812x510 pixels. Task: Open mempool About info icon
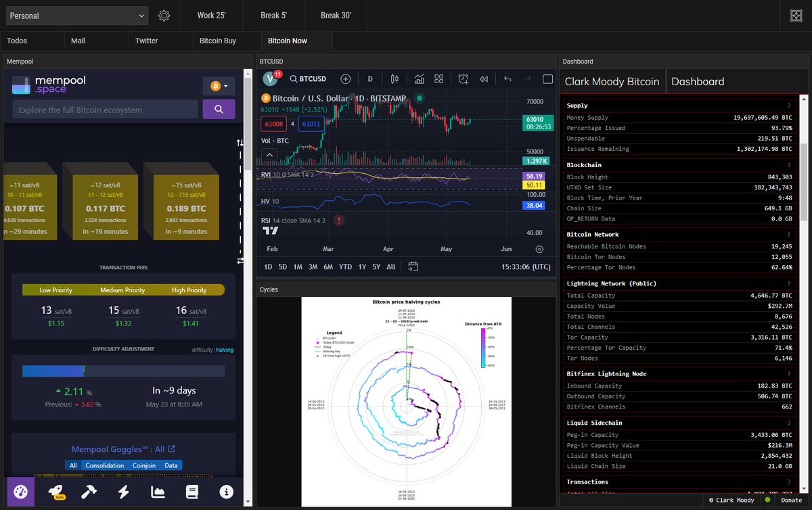pyautogui.click(x=227, y=492)
